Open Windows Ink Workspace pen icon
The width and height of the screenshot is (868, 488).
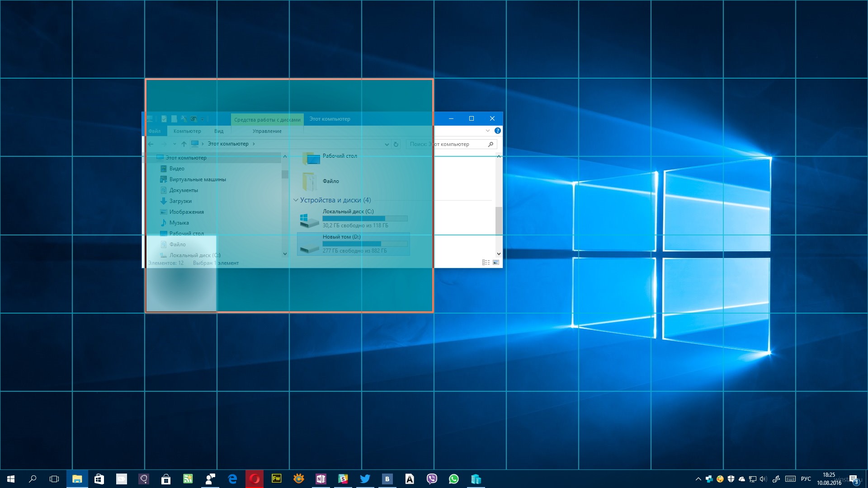click(776, 479)
